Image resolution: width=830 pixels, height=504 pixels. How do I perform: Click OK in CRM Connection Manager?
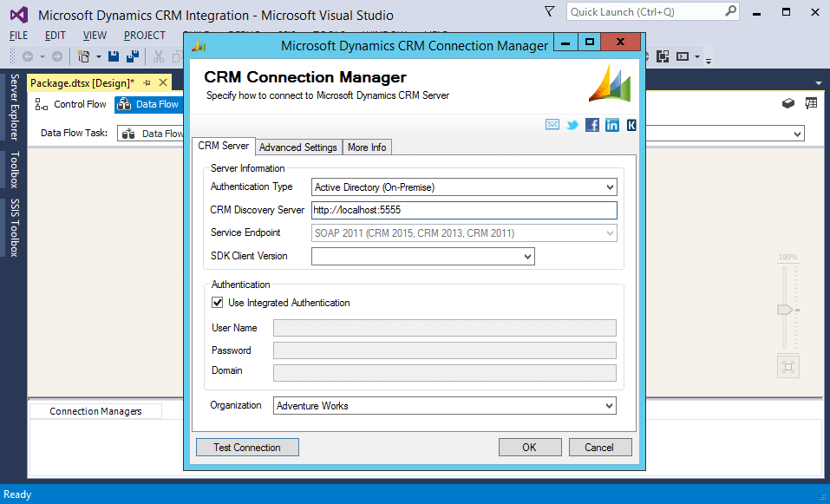(x=529, y=448)
